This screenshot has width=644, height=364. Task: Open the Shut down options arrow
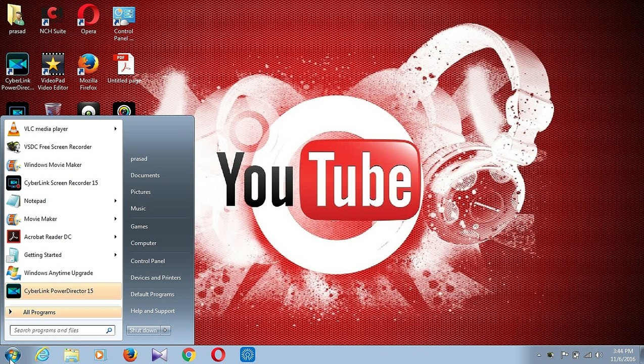[x=165, y=330]
